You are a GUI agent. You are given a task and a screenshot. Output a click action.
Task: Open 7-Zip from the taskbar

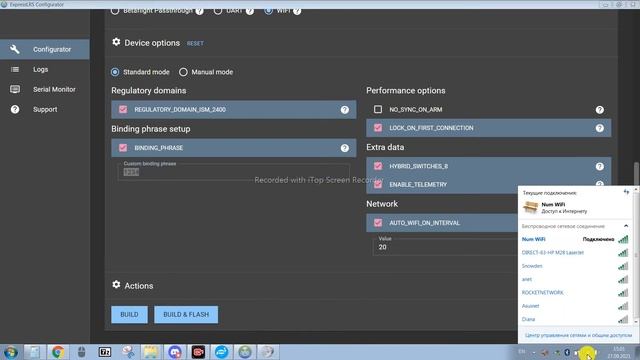coord(104,352)
